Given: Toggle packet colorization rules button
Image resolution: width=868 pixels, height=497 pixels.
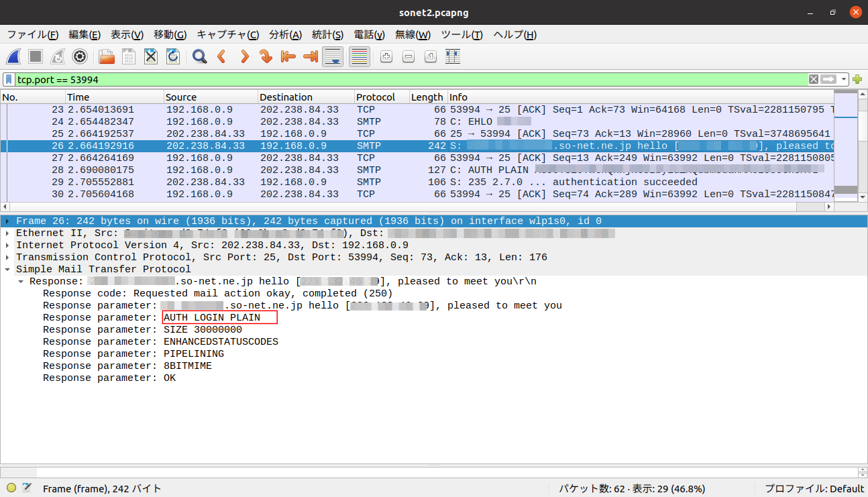Looking at the screenshot, I should (360, 57).
